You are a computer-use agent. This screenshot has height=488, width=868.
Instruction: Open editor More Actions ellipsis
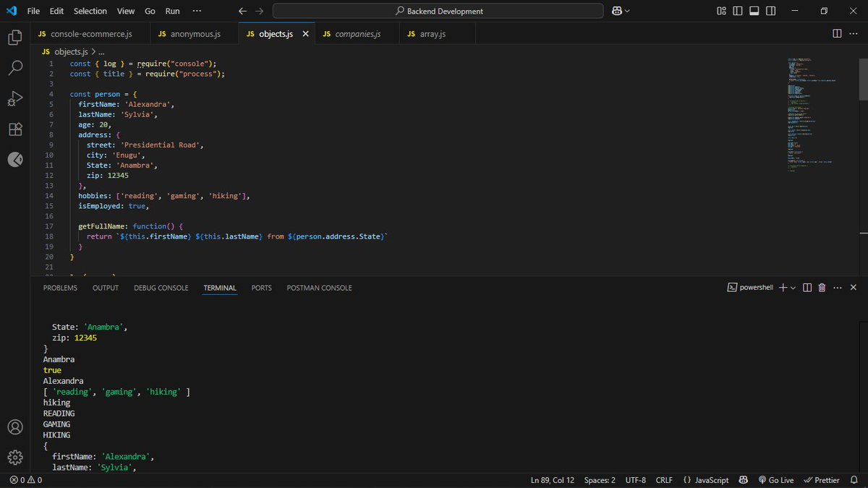tap(854, 33)
